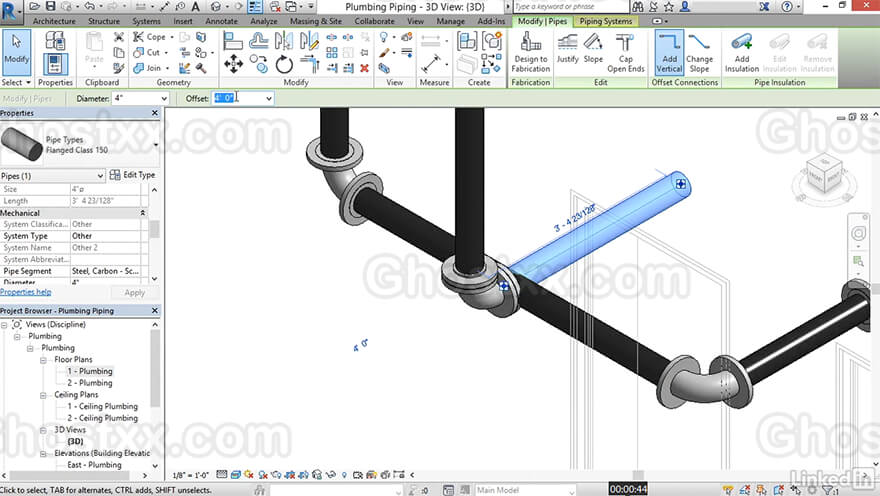Click Design to Fabrication
The image size is (880, 496).
(530, 52)
